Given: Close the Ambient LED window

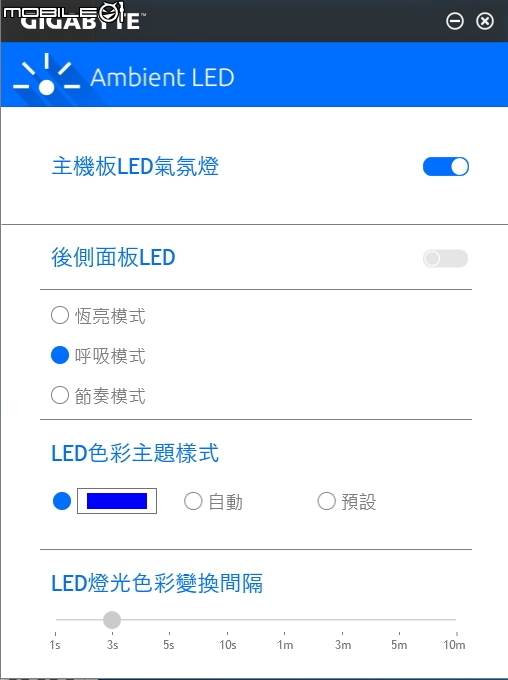Looking at the screenshot, I should point(485,21).
